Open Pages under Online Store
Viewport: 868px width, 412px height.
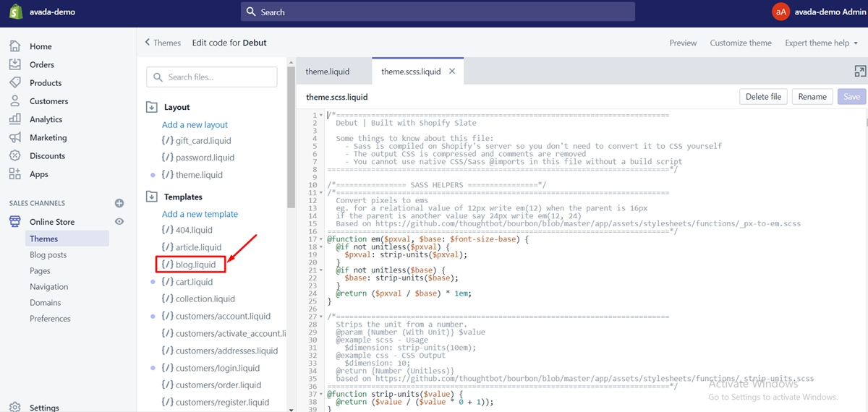[x=41, y=270]
